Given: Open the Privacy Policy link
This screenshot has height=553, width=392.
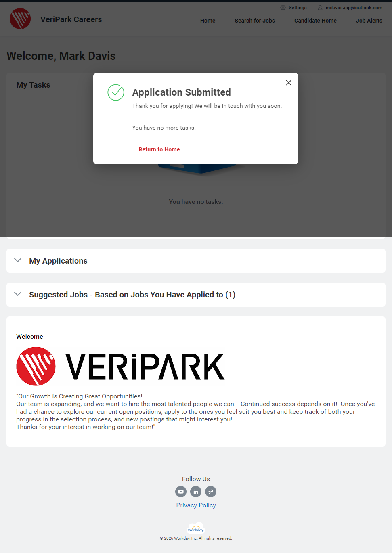Looking at the screenshot, I should click(x=196, y=505).
